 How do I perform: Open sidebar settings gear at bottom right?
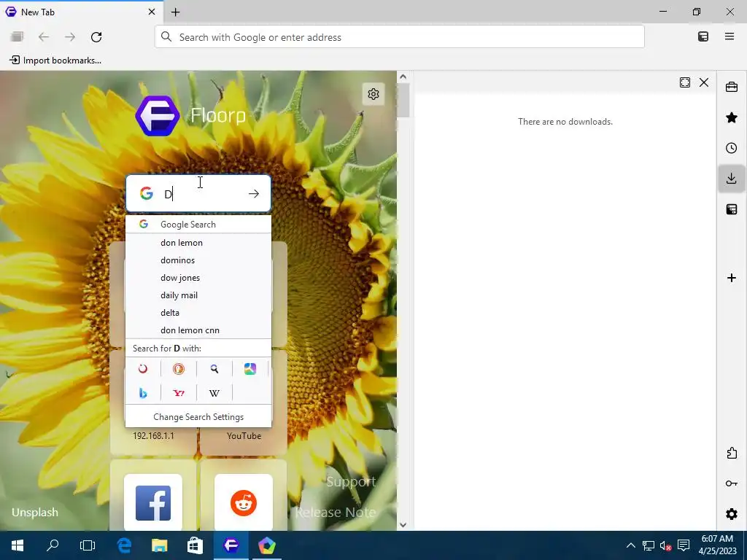pyautogui.click(x=731, y=514)
